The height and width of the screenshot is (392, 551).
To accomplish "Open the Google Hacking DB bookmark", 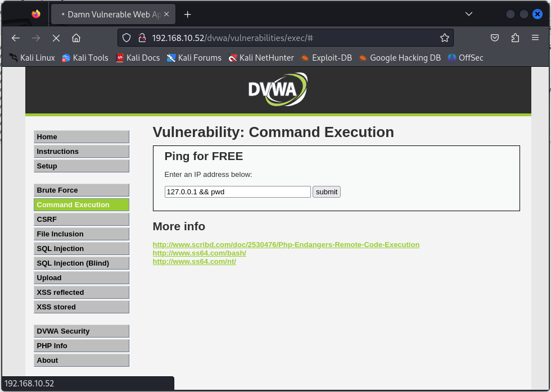I will tap(400, 57).
